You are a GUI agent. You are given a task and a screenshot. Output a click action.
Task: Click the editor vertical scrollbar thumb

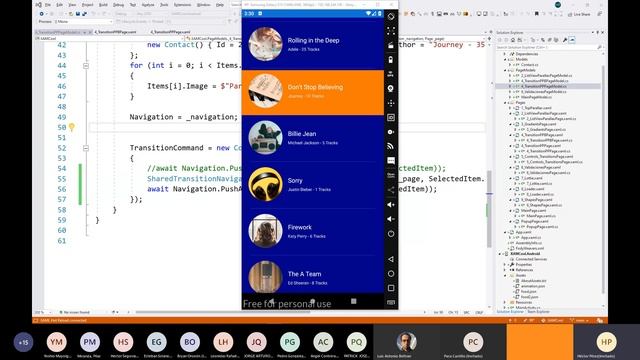coord(489,208)
